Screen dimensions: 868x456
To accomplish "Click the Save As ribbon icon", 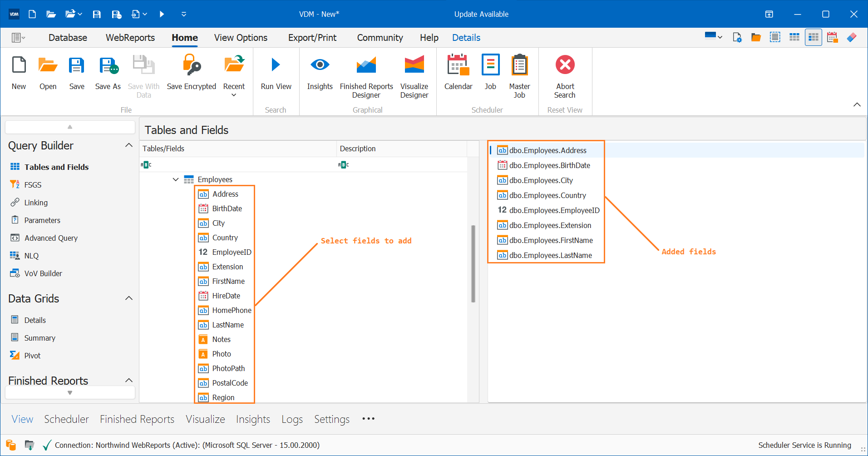I will click(108, 65).
